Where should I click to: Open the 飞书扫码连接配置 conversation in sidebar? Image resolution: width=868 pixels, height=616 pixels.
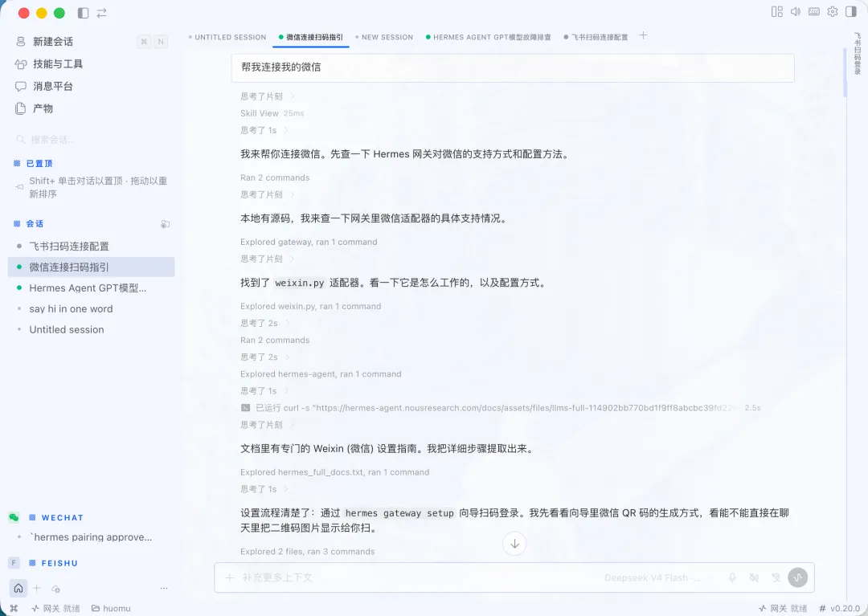[92, 247]
